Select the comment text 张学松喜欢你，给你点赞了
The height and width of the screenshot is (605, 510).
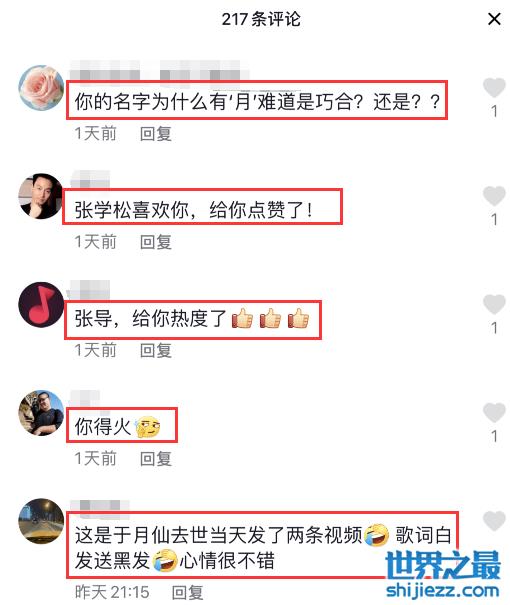pyautogui.click(x=193, y=210)
